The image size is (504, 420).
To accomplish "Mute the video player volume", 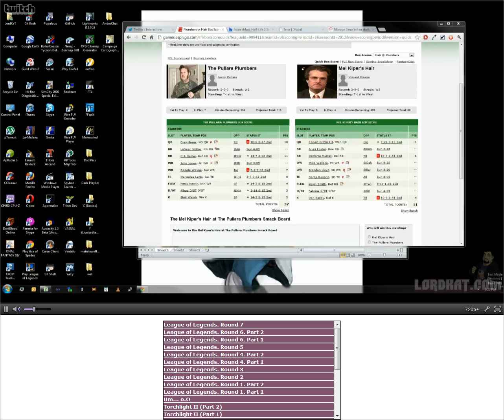I will coord(16,309).
